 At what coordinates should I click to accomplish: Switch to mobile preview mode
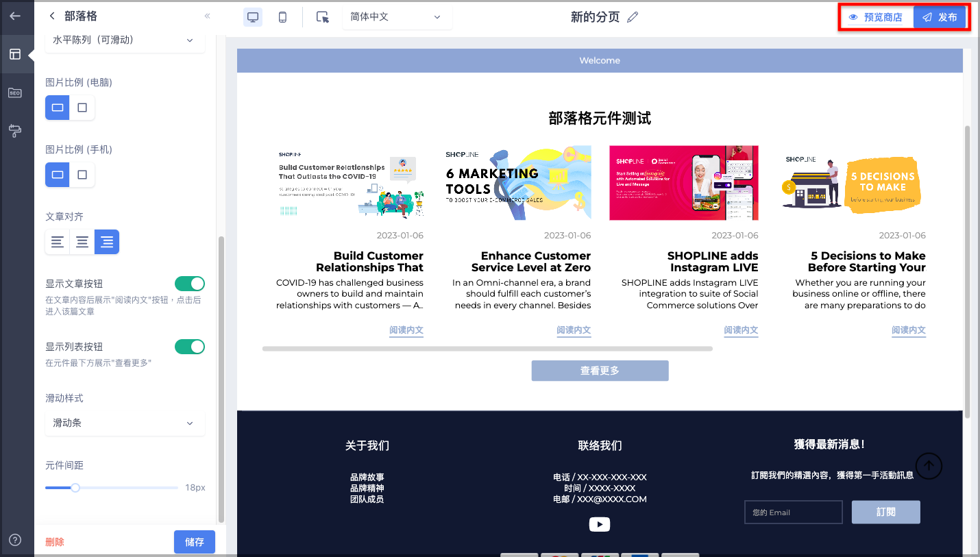tap(282, 17)
